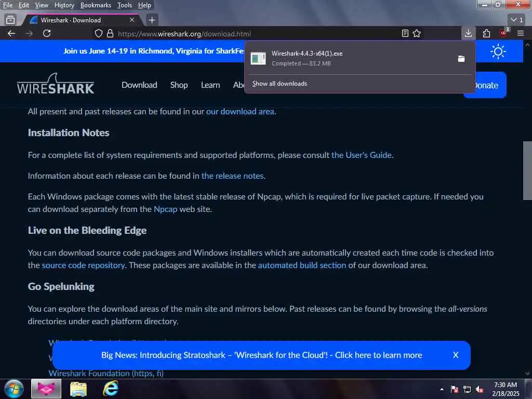The height and width of the screenshot is (399, 532).
Task: Close the Wireshark · Download tab
Action: pos(132,20)
